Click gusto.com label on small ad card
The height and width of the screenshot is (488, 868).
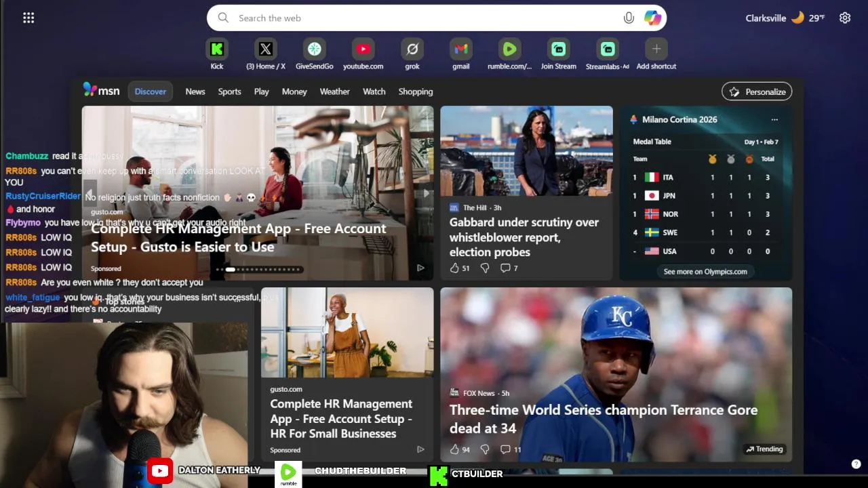[x=286, y=390]
